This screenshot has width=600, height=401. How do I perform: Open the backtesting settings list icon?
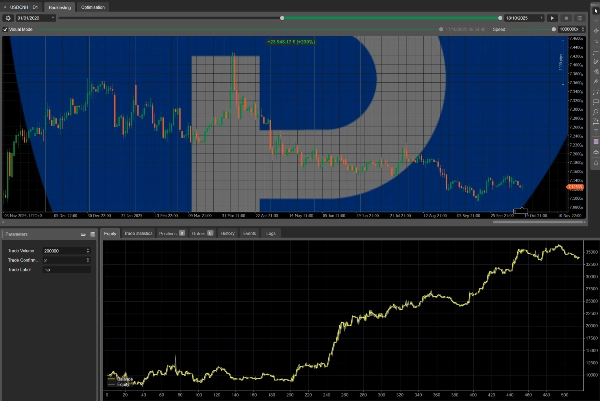tap(580, 18)
